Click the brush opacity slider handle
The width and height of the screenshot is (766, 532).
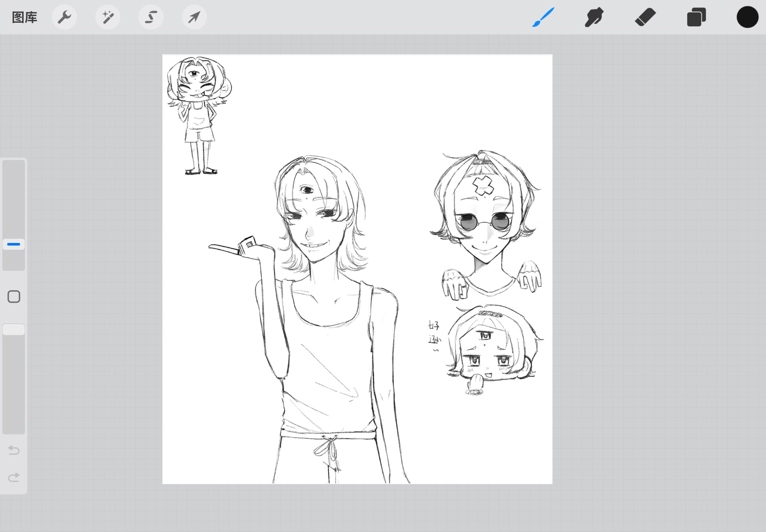pos(14,330)
